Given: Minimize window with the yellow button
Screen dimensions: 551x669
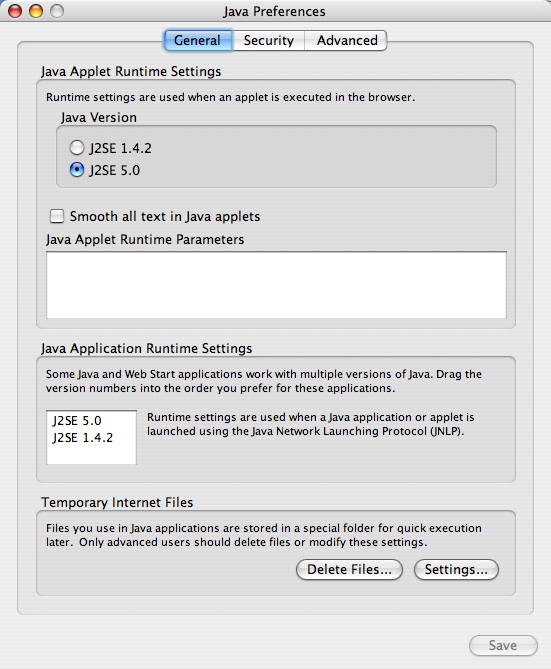Looking at the screenshot, I should [36, 11].
